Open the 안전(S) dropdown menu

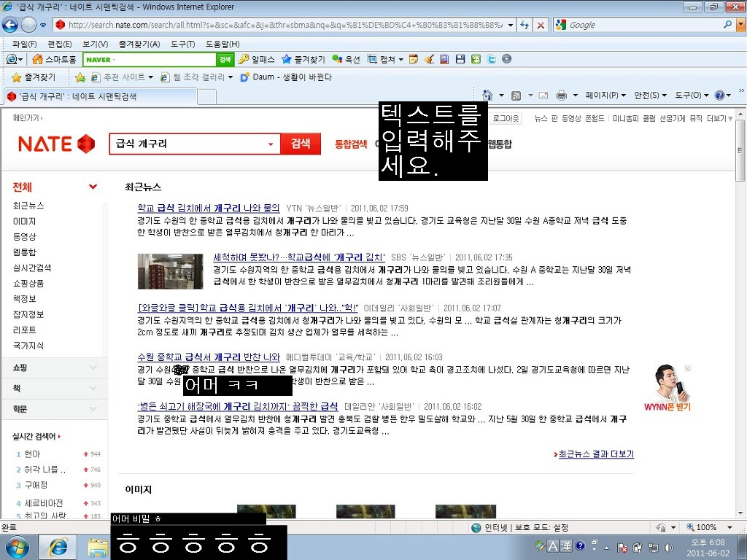pyautogui.click(x=650, y=96)
